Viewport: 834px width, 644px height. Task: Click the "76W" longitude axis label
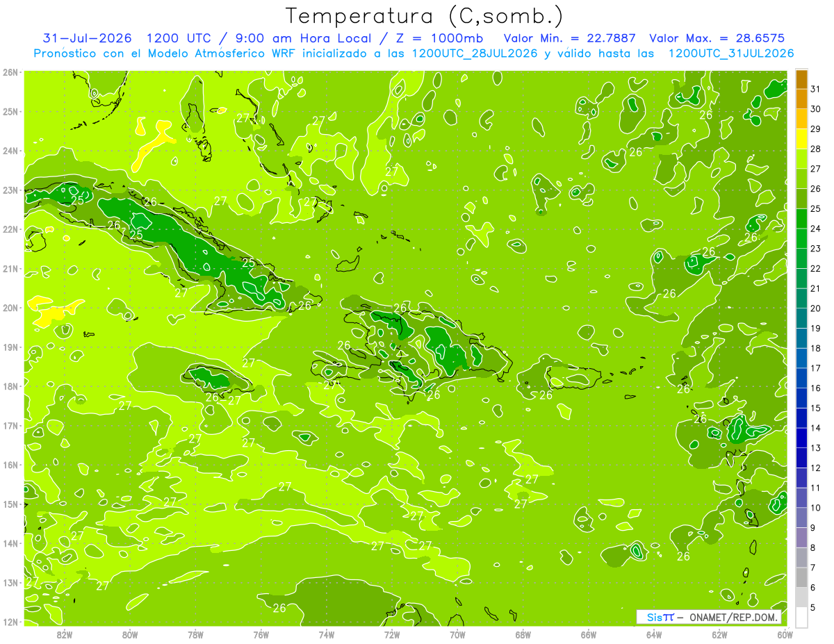[261, 634]
